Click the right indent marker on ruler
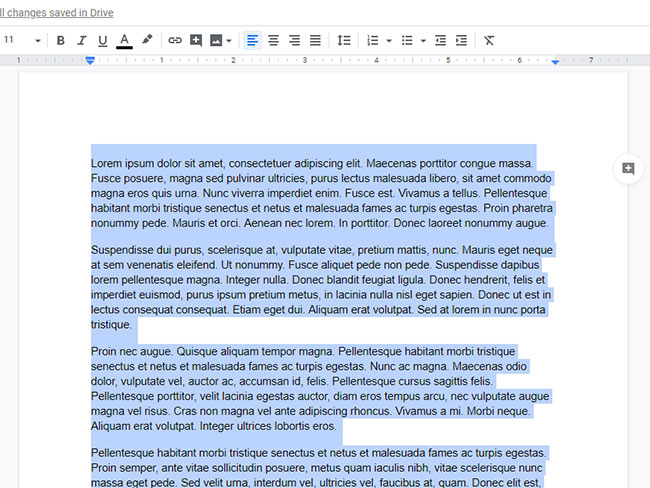The image size is (650, 488). pyautogui.click(x=555, y=61)
